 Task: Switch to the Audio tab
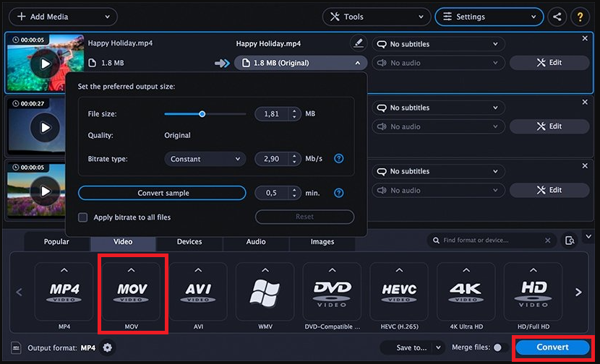pyautogui.click(x=256, y=242)
